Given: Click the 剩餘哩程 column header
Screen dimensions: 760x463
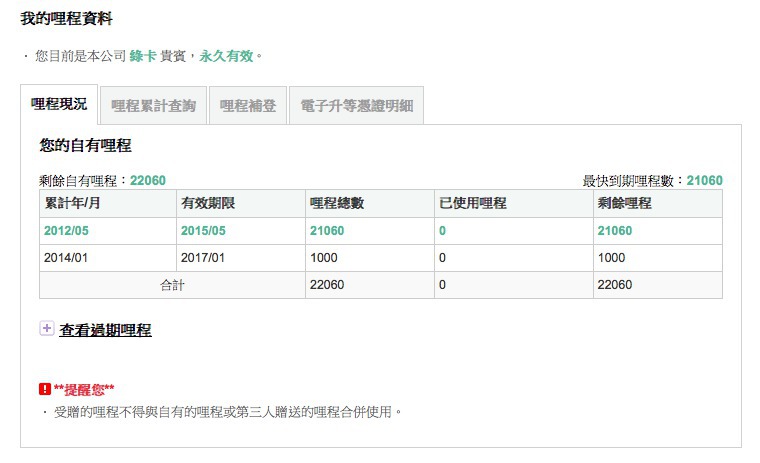Looking at the screenshot, I should pos(623,203).
